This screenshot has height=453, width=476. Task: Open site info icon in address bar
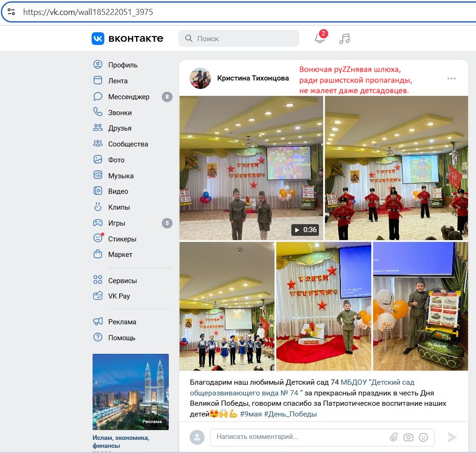[x=11, y=12]
